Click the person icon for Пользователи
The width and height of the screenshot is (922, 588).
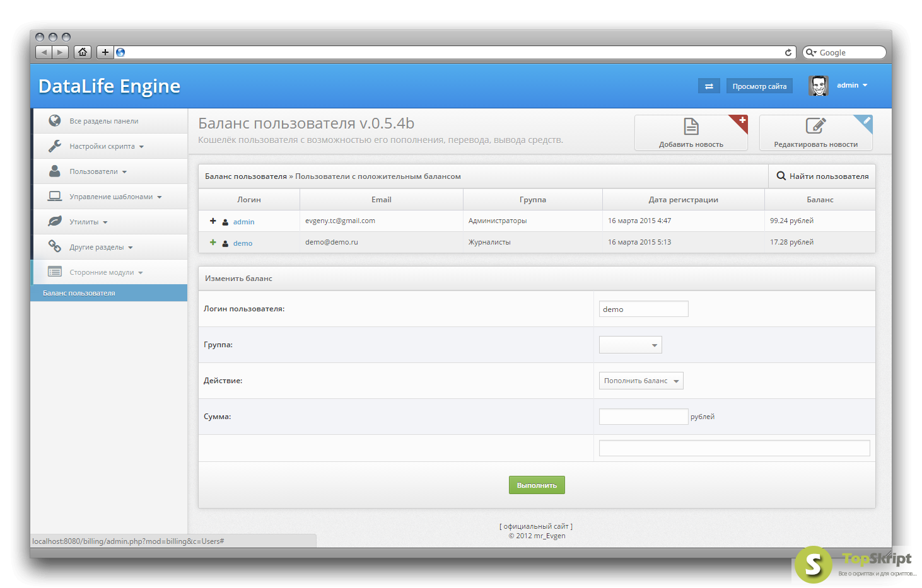(x=55, y=171)
